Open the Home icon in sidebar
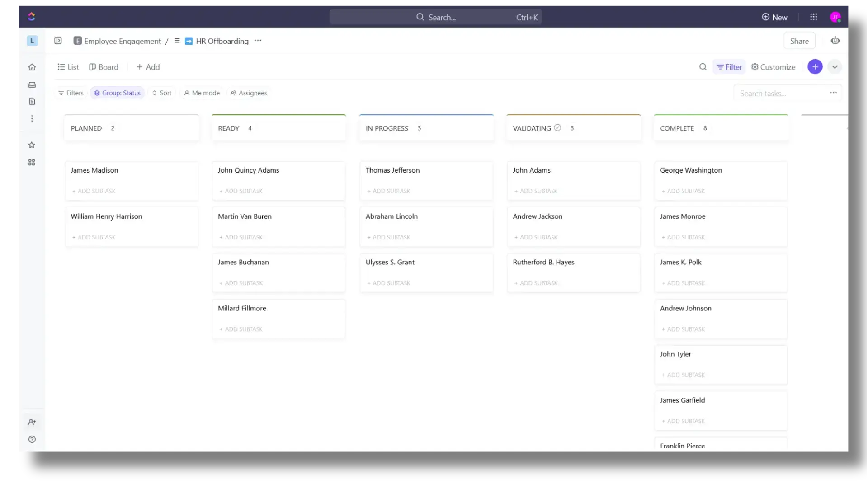Screen dimensions: 868x488 click(32, 67)
